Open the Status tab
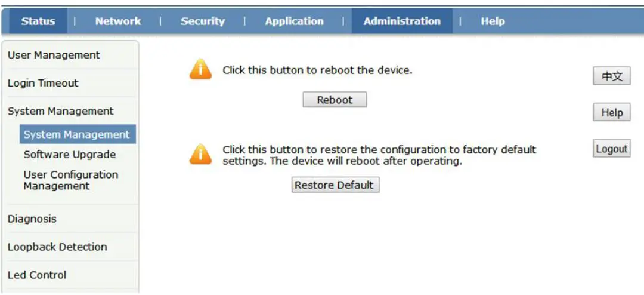This screenshot has height=295, width=644. click(x=38, y=21)
